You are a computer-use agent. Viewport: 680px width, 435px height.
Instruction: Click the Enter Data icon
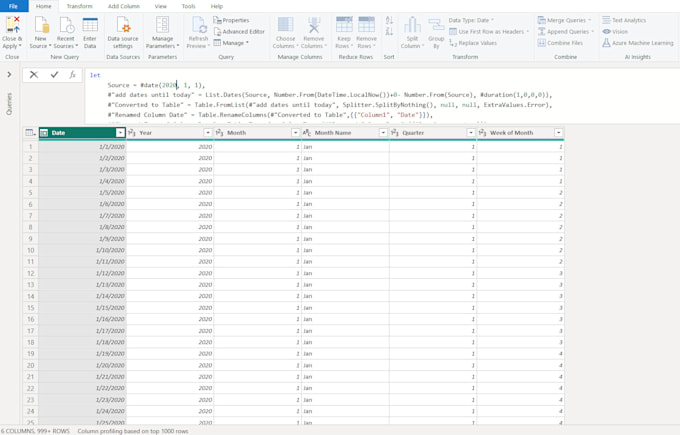(90, 25)
